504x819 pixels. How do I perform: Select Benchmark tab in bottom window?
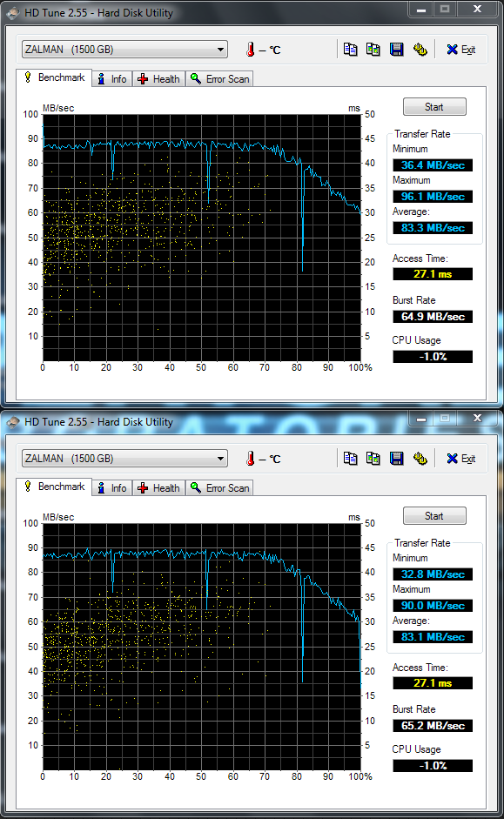click(x=54, y=487)
